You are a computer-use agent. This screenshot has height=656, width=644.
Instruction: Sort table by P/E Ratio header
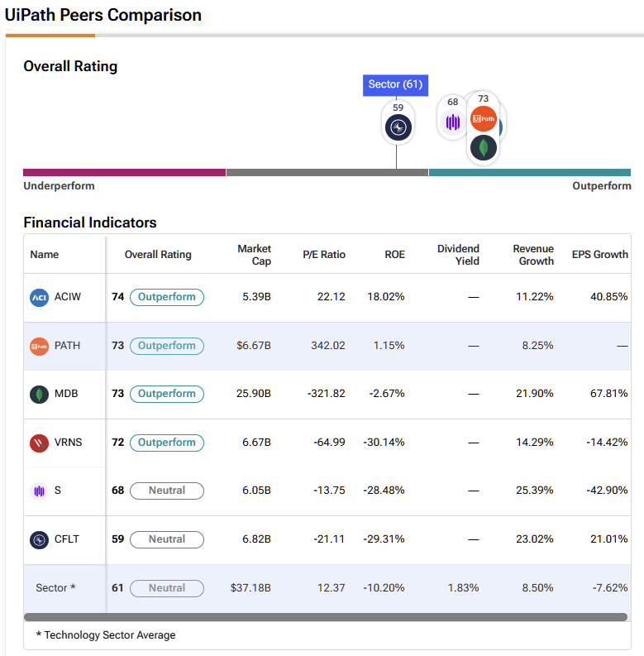324,255
